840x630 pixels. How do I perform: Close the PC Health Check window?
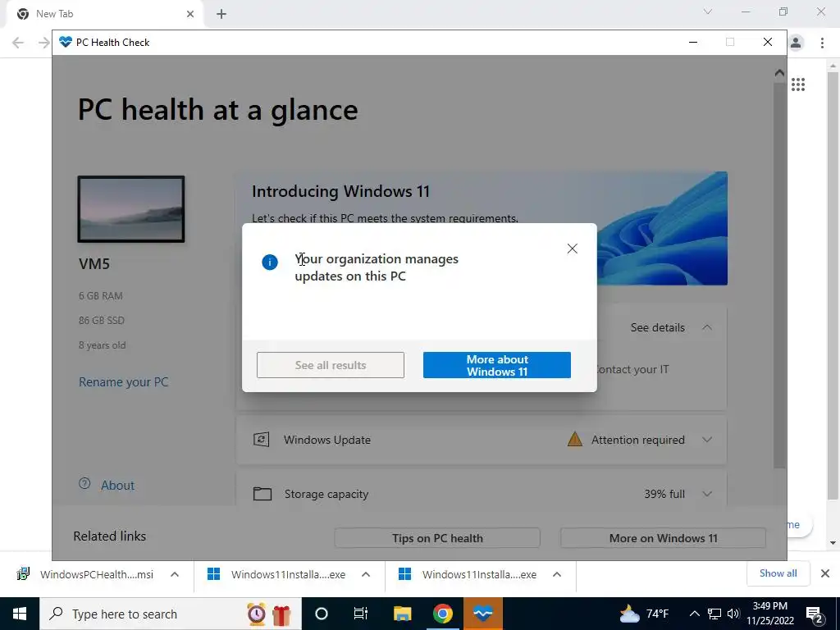coord(768,42)
